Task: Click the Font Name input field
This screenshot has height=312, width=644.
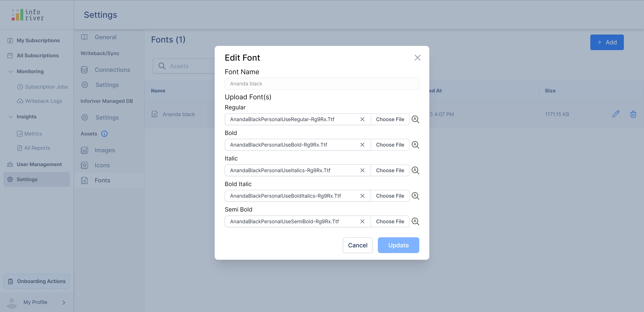Action: (x=322, y=84)
